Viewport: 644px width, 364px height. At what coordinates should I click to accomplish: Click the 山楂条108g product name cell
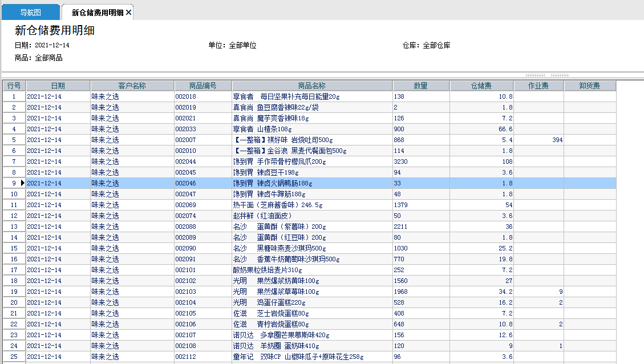(x=311, y=129)
